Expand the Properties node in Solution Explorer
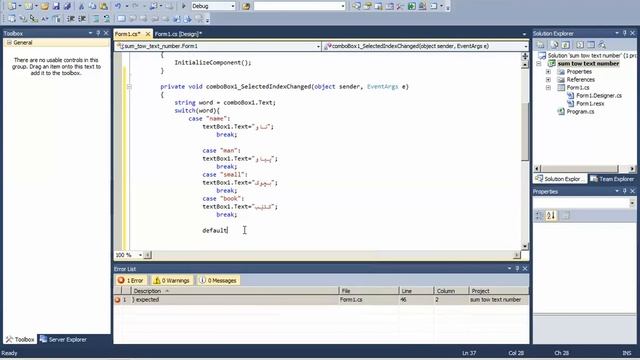Screen dimensions: 640x360 point(548,71)
